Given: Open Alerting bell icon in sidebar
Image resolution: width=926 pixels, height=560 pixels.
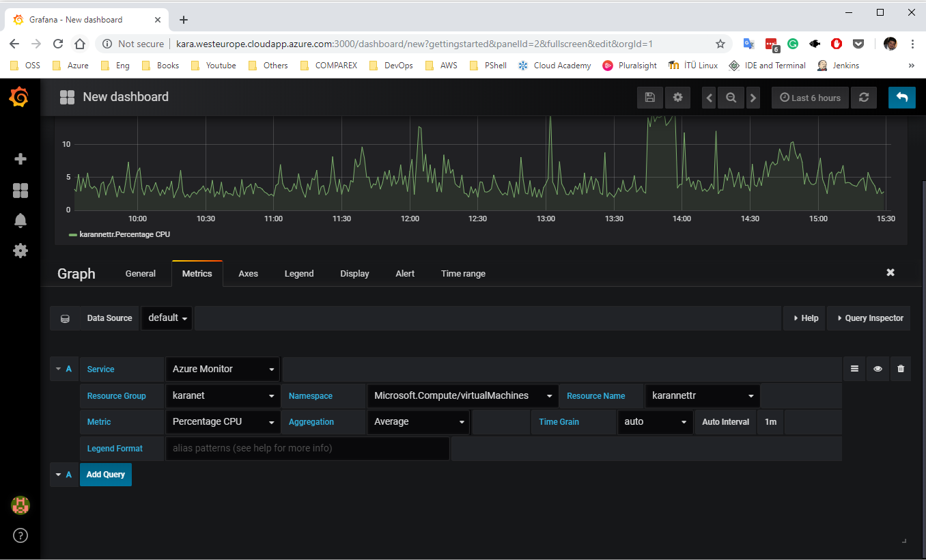Looking at the screenshot, I should pos(20,221).
